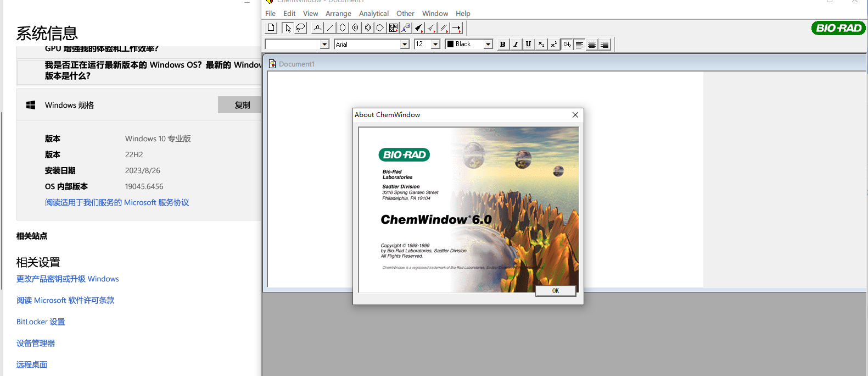This screenshot has height=376, width=868.
Task: Click the Windows logo beside Windows 规格
Action: [x=31, y=105]
